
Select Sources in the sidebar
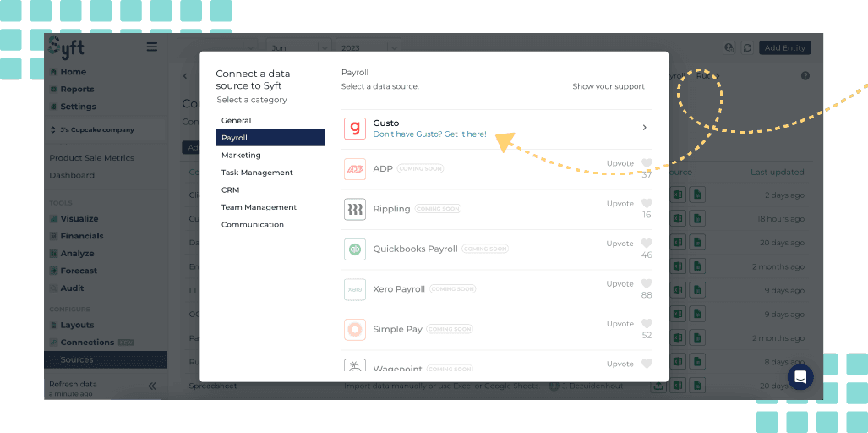pyautogui.click(x=106, y=360)
